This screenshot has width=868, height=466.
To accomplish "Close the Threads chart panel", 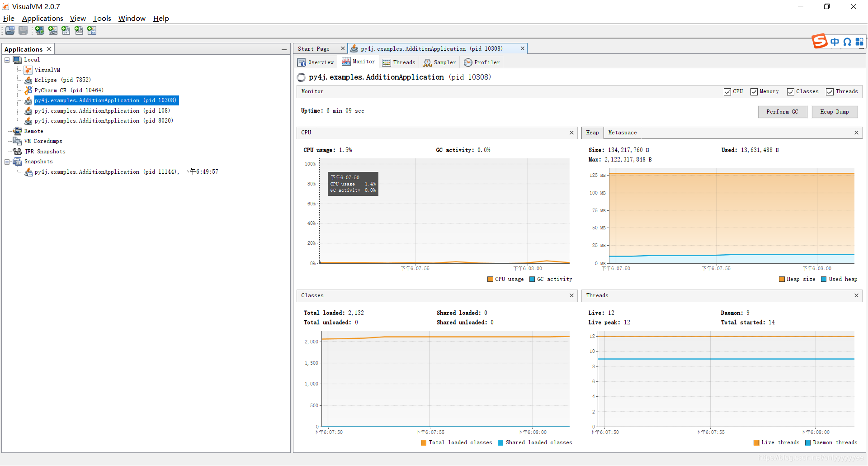I will [x=856, y=295].
